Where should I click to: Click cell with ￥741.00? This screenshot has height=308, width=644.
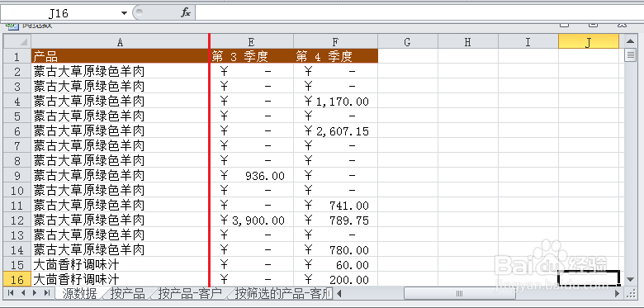click(x=335, y=205)
